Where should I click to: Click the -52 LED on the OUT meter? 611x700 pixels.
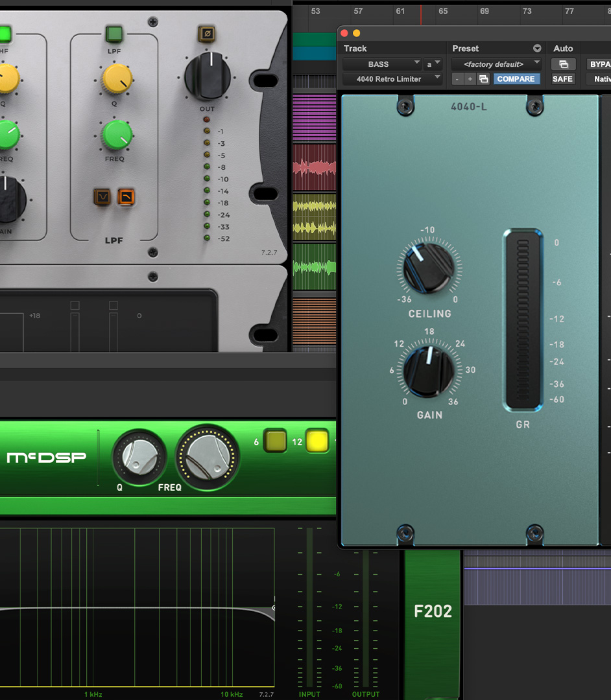pos(207,238)
